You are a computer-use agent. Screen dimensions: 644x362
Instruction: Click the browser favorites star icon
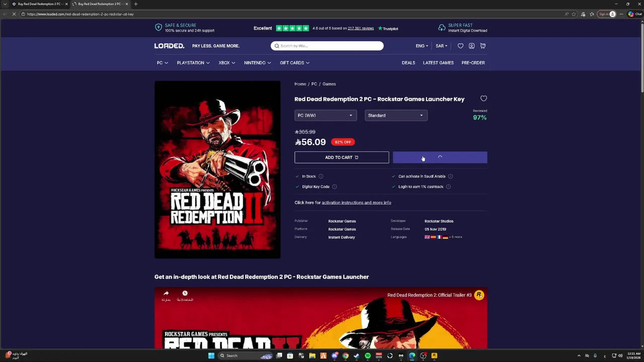pos(574,14)
